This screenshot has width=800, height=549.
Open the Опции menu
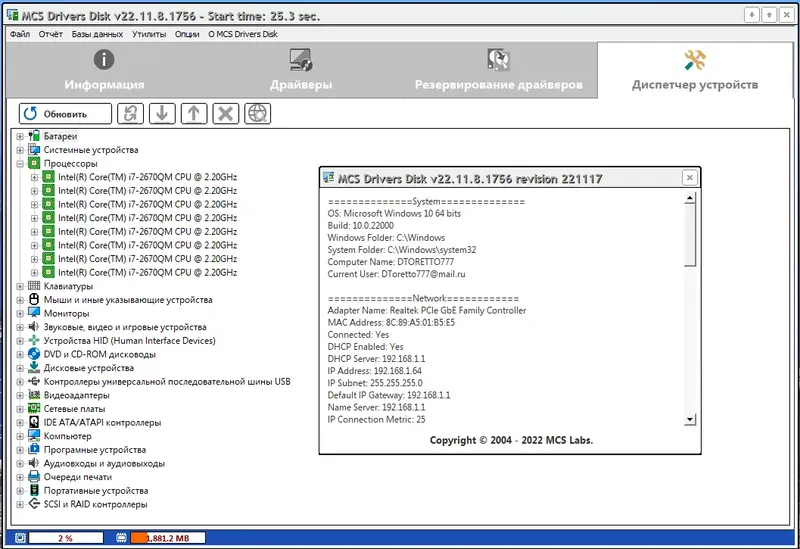pos(187,34)
